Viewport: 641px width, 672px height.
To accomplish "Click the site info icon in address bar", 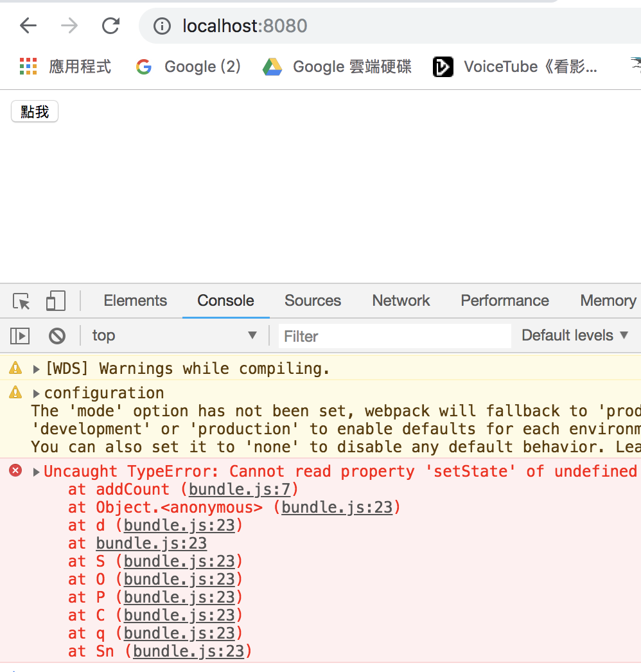I will (x=162, y=26).
